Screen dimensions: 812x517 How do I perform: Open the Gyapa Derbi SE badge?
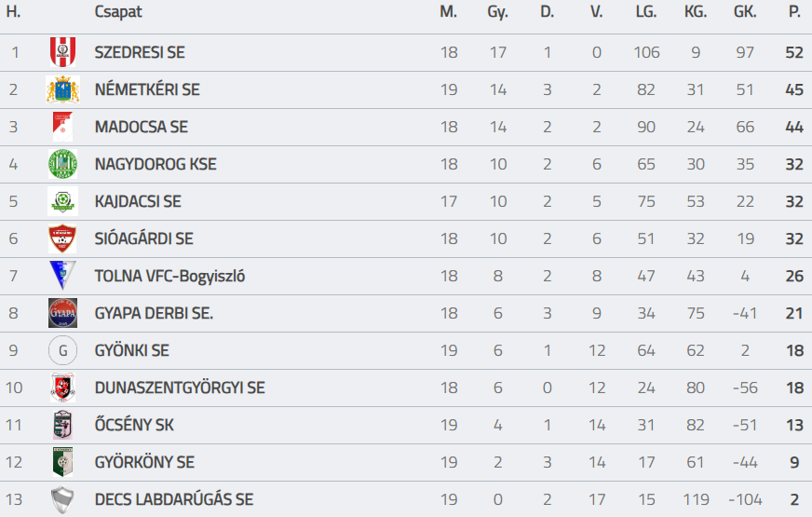[62, 313]
